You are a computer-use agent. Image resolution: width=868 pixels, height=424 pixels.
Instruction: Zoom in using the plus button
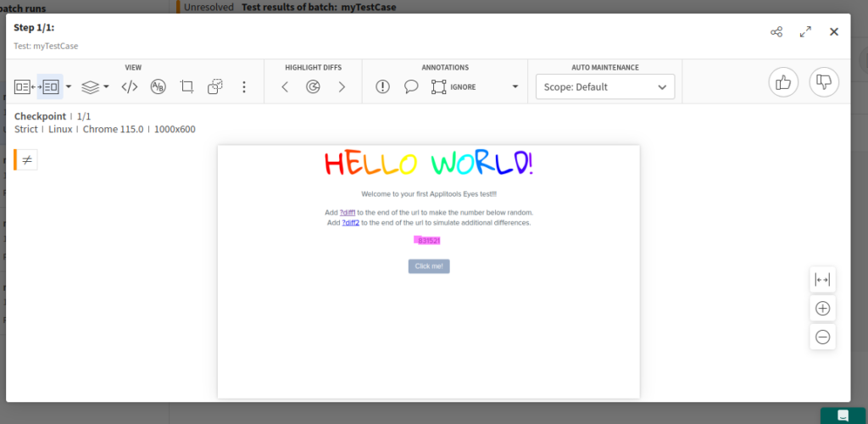click(x=822, y=308)
